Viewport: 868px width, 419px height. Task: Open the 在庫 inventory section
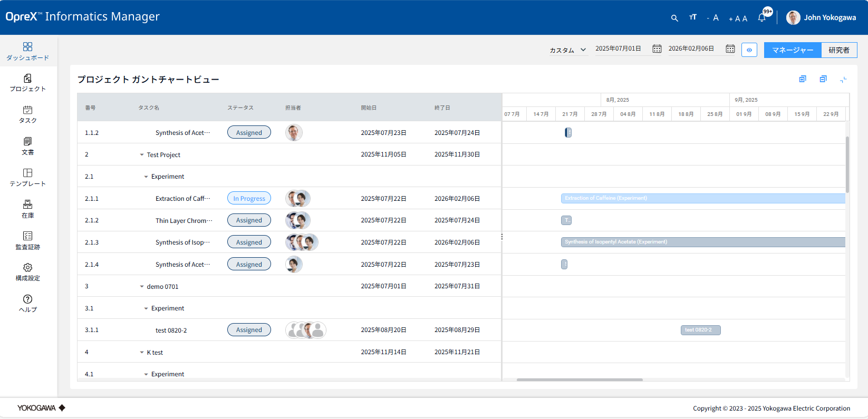click(x=28, y=209)
